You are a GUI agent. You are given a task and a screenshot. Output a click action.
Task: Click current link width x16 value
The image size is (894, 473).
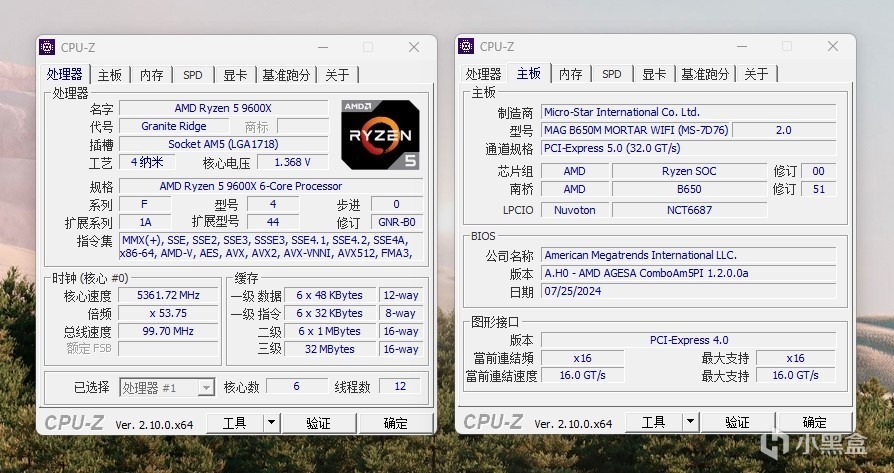582,358
